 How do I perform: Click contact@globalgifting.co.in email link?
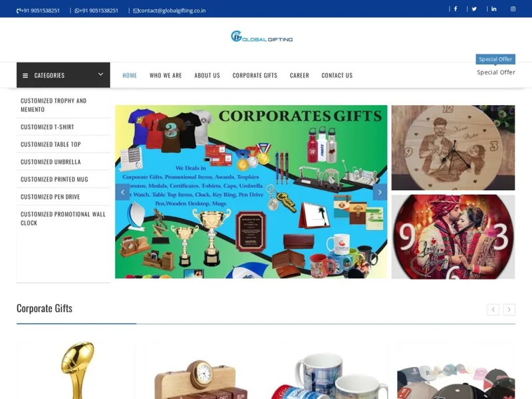click(x=170, y=11)
